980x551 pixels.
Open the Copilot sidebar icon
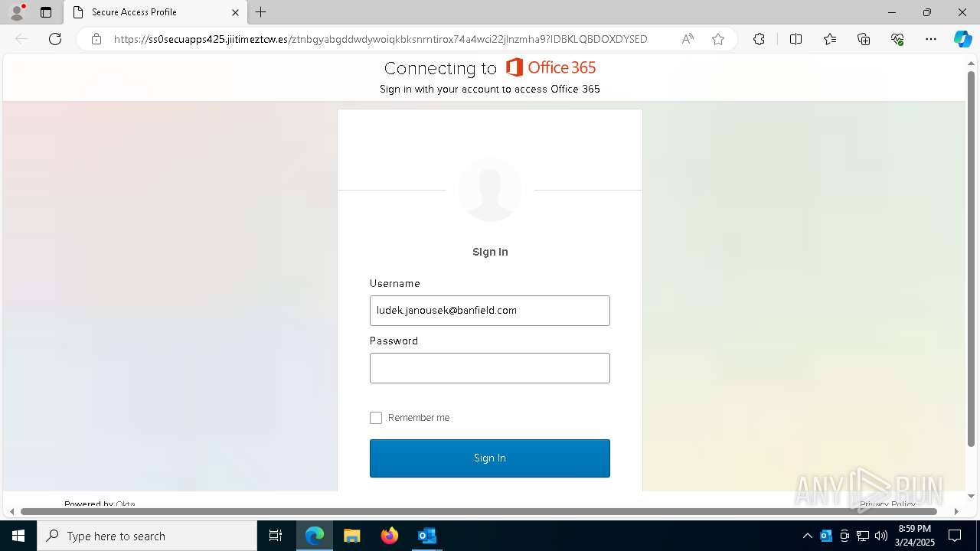coord(962,39)
